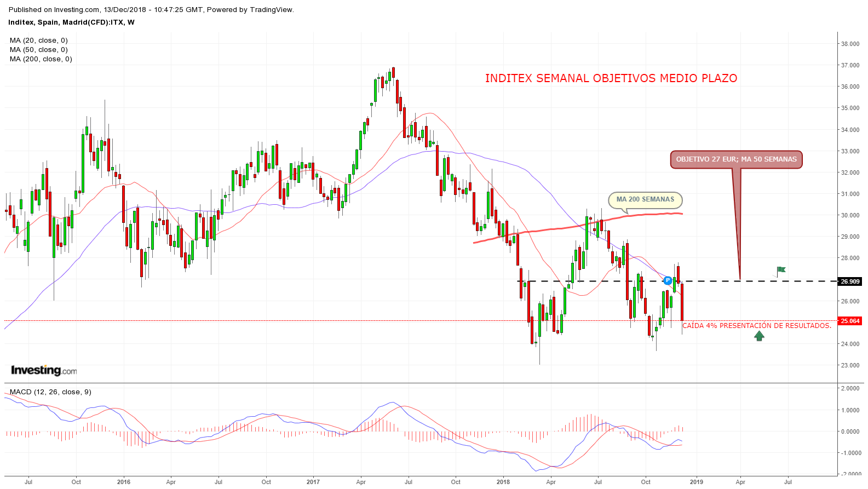Click the 38.000 price scale label
The image size is (868, 489).
coord(850,44)
